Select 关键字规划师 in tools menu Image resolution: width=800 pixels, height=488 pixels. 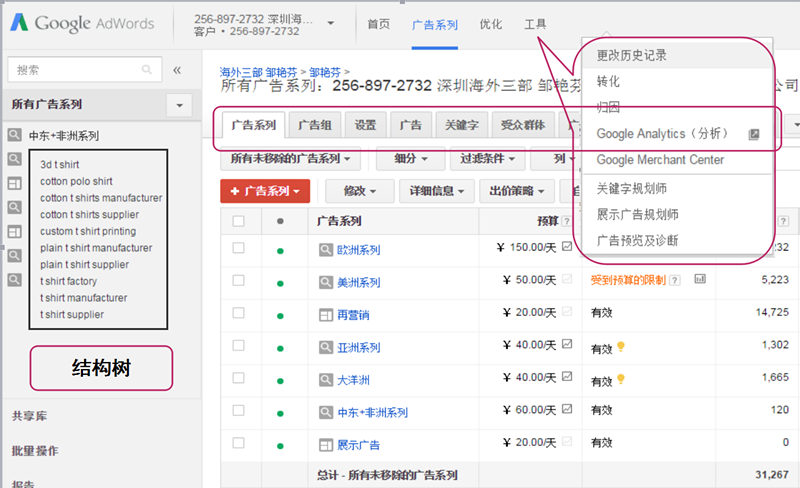coord(632,188)
